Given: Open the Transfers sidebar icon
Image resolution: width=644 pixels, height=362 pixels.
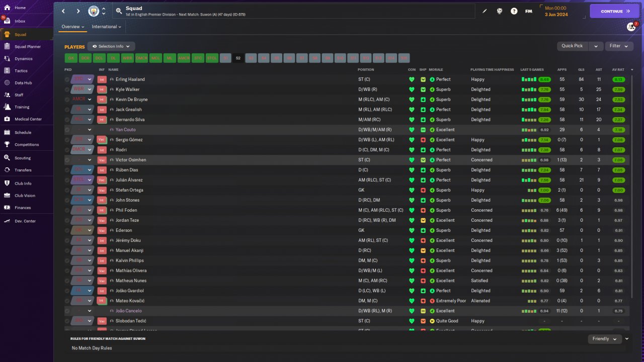Looking at the screenshot, I should tap(7, 170).
